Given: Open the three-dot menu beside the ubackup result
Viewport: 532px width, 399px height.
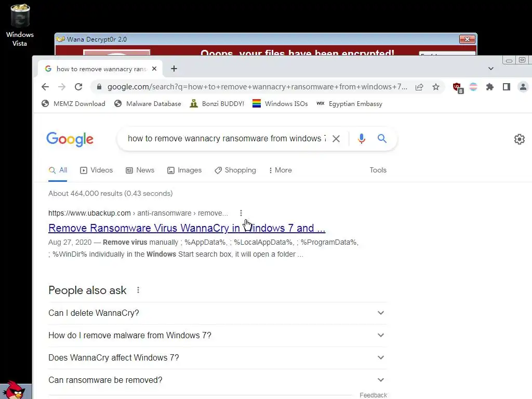Looking at the screenshot, I should pos(241,213).
